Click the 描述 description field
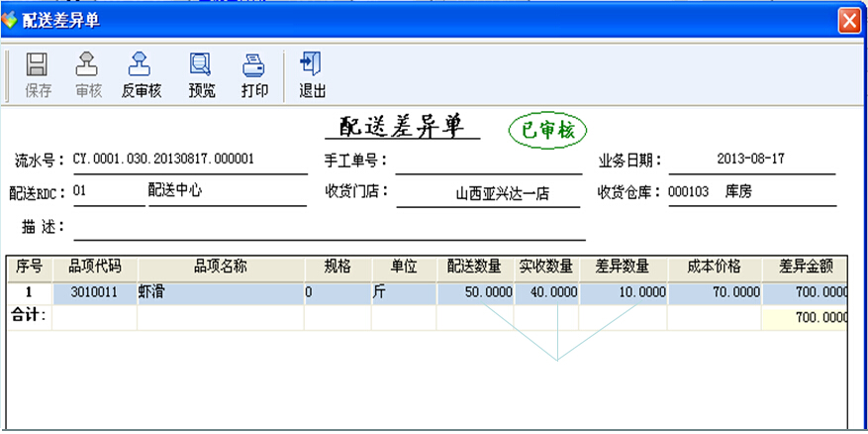868x434 pixels. click(x=329, y=228)
